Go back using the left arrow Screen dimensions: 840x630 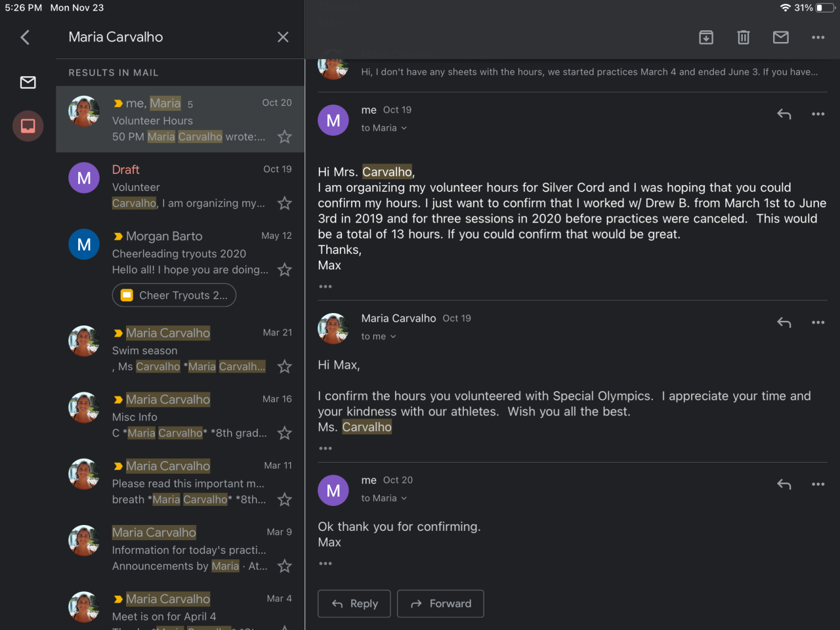tap(25, 37)
